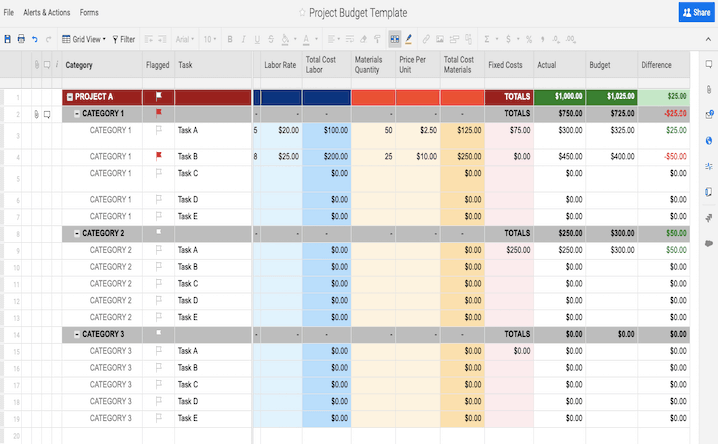The height and width of the screenshot is (444, 718).
Task: Open the Grid View dropdown
Action: coord(84,40)
